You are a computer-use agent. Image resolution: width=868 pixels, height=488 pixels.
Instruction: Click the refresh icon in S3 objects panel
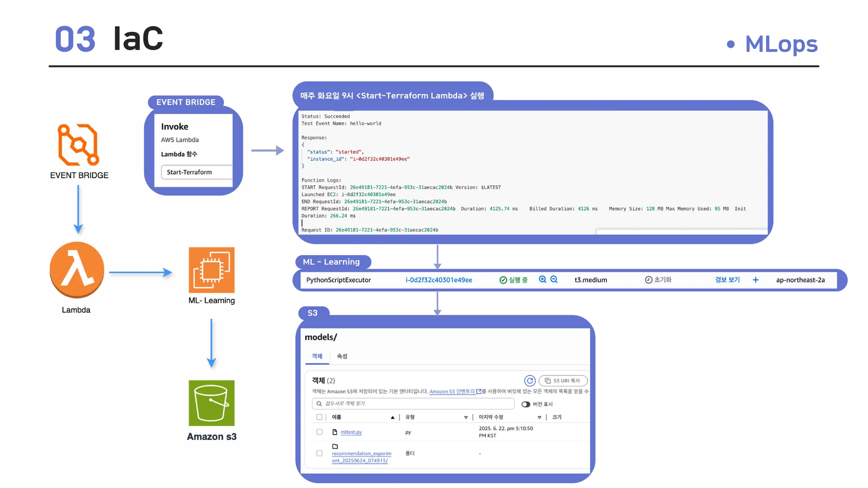pos(530,380)
